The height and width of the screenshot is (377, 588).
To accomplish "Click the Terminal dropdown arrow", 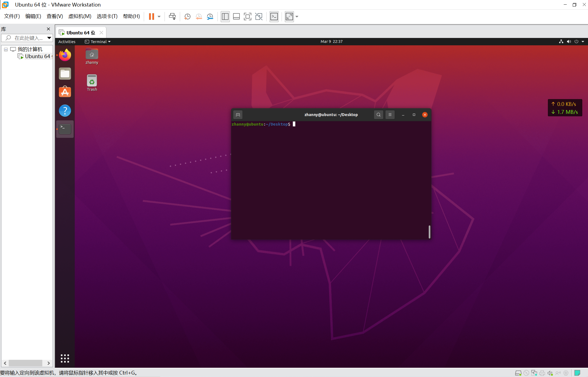I will [109, 41].
